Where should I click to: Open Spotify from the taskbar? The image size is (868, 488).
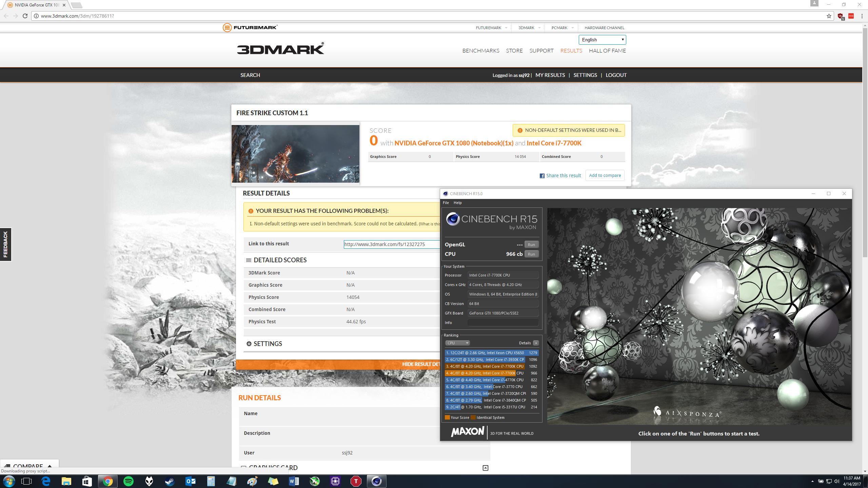point(129,481)
